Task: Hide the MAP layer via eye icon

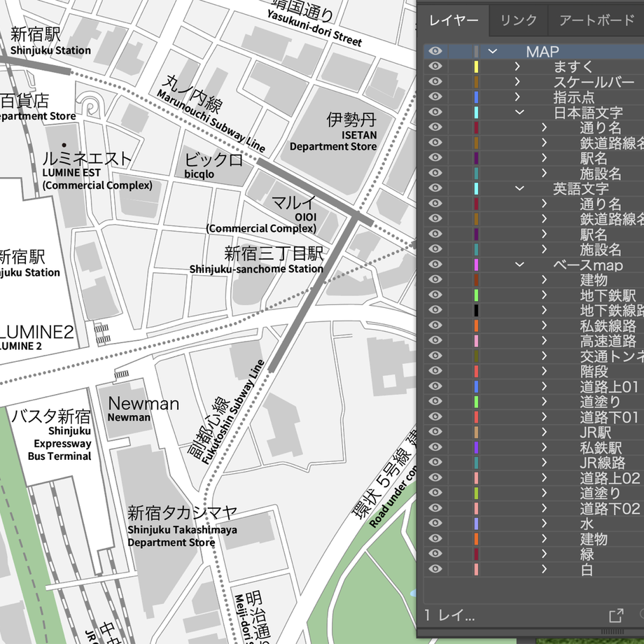Action: [x=435, y=51]
